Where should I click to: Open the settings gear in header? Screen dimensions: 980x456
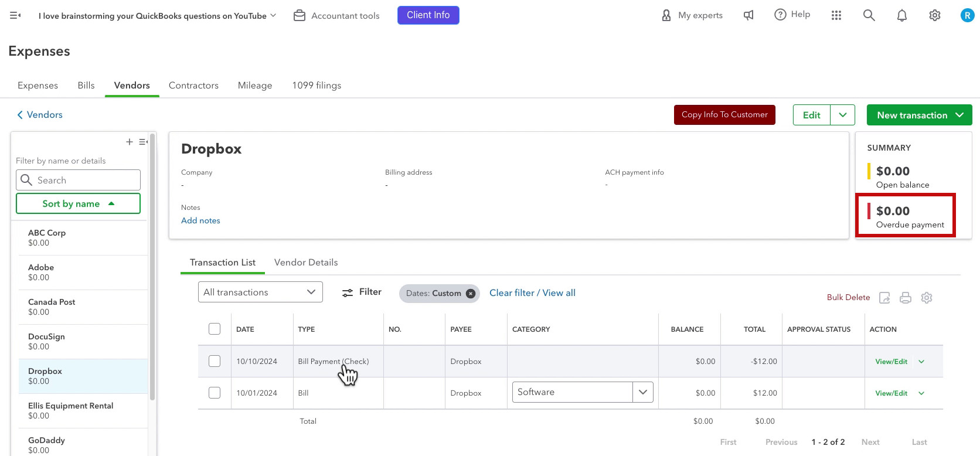tap(935, 15)
